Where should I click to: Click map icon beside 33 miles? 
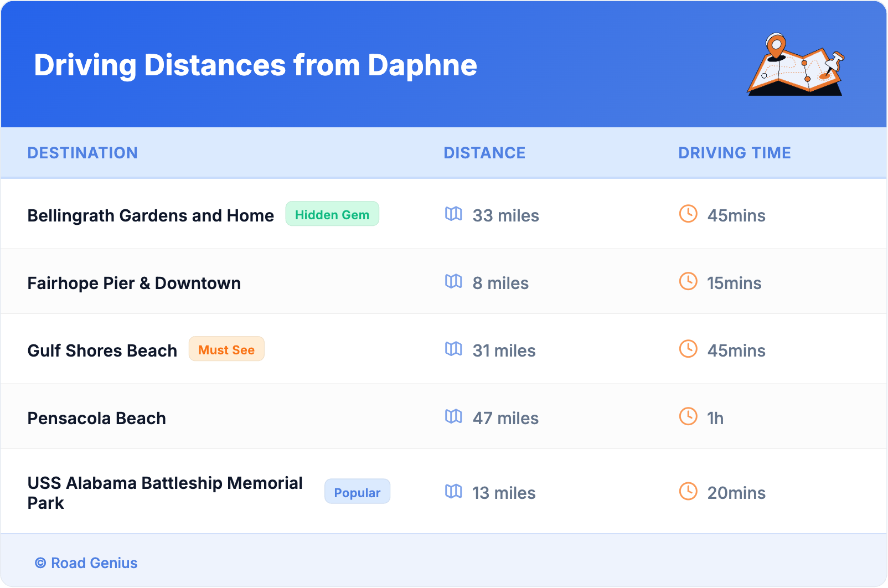(x=453, y=214)
